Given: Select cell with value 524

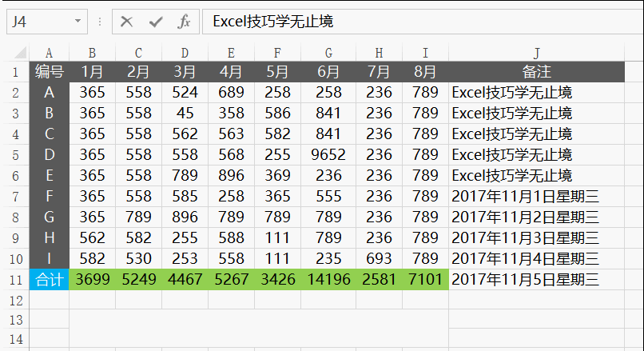Looking at the screenshot, I should (185, 93).
